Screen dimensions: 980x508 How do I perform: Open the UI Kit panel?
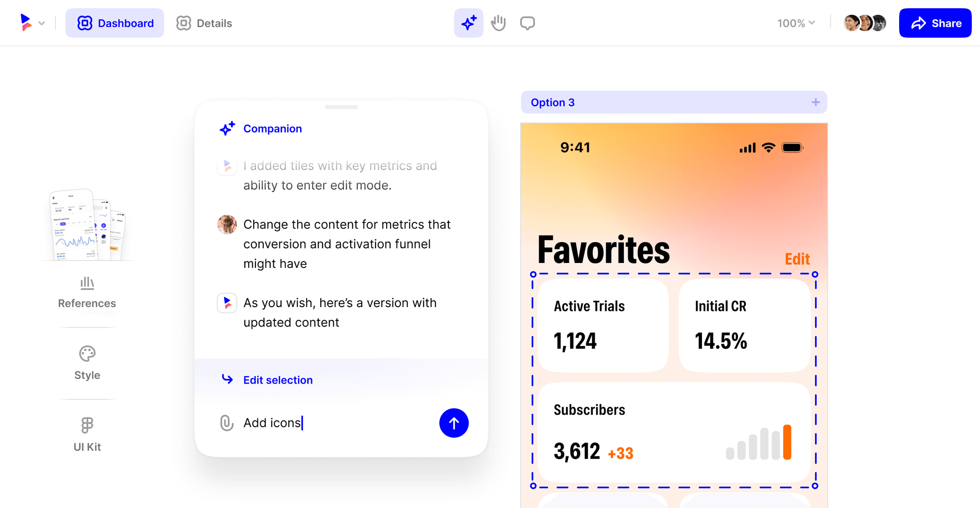pos(87,434)
